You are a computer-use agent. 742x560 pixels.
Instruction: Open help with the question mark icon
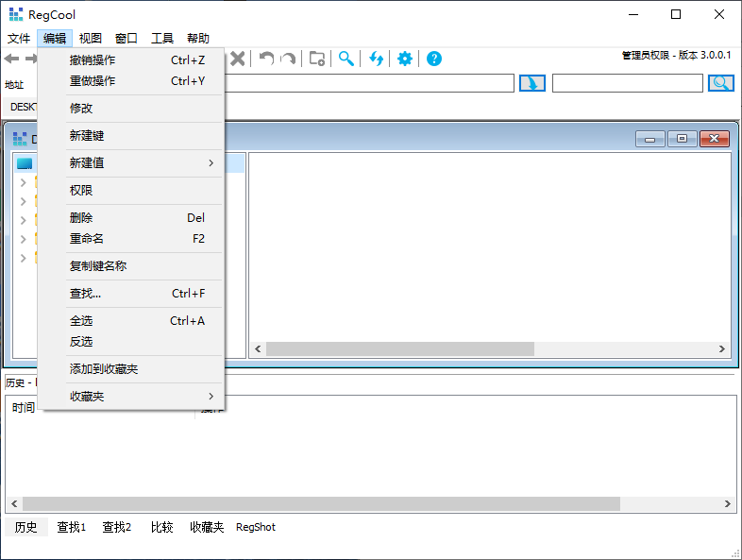(x=434, y=59)
